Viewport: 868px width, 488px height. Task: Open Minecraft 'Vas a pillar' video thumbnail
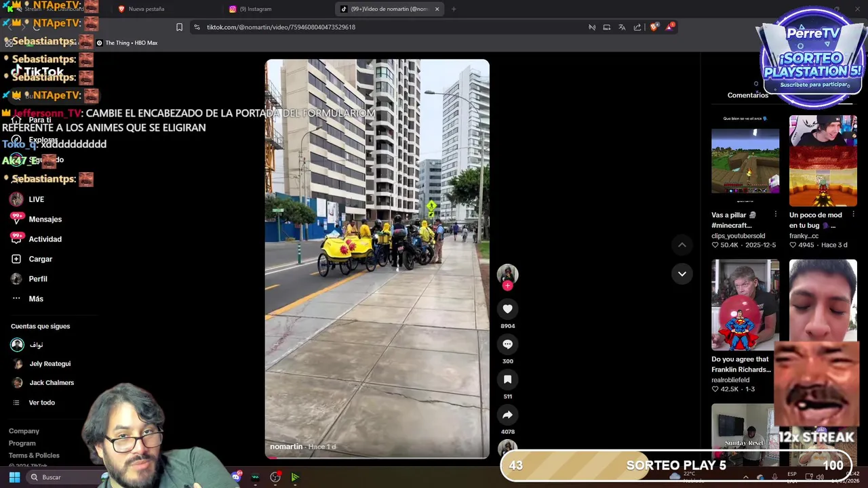click(745, 161)
